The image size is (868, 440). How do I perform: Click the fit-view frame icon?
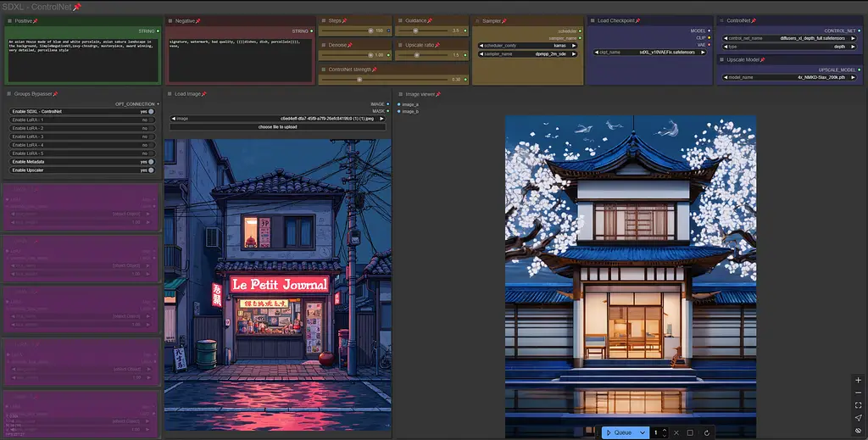coord(858,405)
